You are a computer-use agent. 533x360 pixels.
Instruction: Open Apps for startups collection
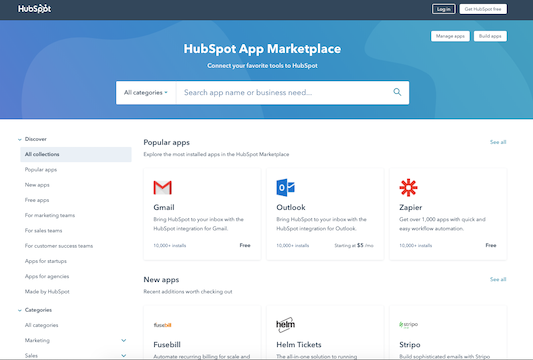46,261
